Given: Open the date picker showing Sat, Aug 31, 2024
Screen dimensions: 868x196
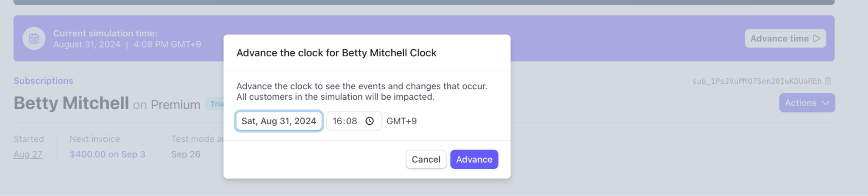Looking at the screenshot, I should click(279, 121).
